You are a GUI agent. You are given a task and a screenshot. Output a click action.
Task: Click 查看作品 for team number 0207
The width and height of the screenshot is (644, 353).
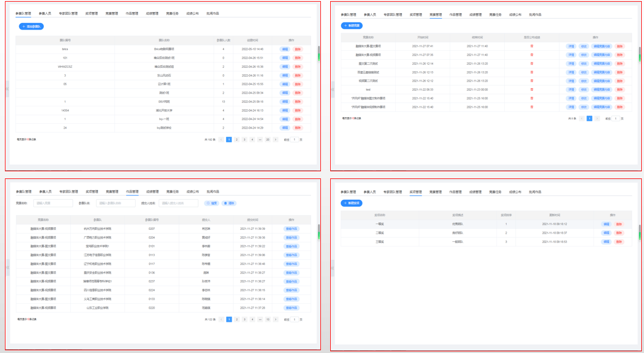(291, 229)
